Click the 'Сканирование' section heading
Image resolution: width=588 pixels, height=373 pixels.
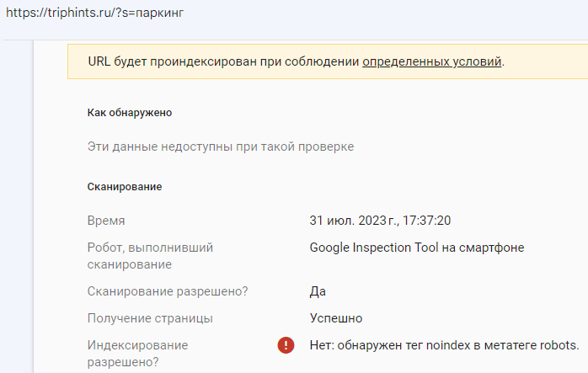[x=125, y=186]
